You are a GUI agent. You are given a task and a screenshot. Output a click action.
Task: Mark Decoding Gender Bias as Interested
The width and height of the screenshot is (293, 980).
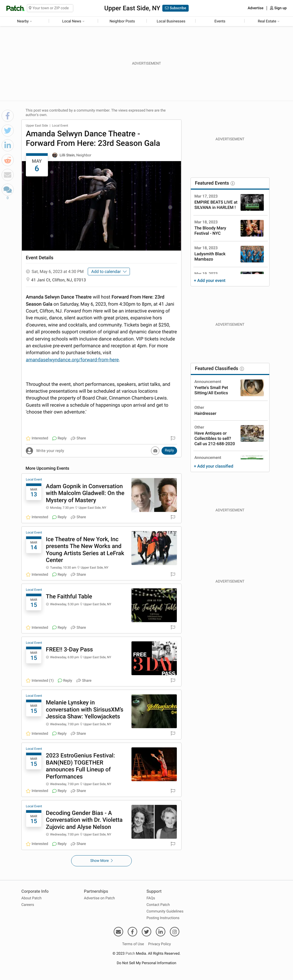tap(37, 843)
